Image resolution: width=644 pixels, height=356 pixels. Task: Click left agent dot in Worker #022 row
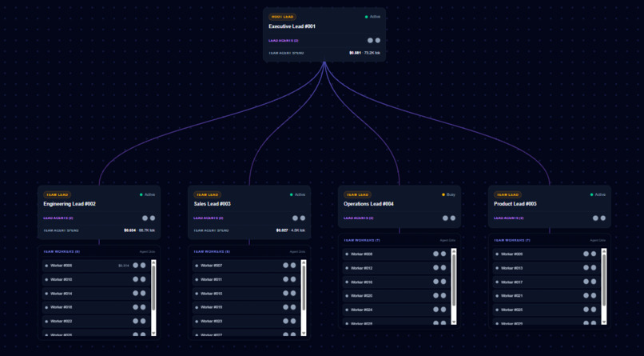(136, 321)
